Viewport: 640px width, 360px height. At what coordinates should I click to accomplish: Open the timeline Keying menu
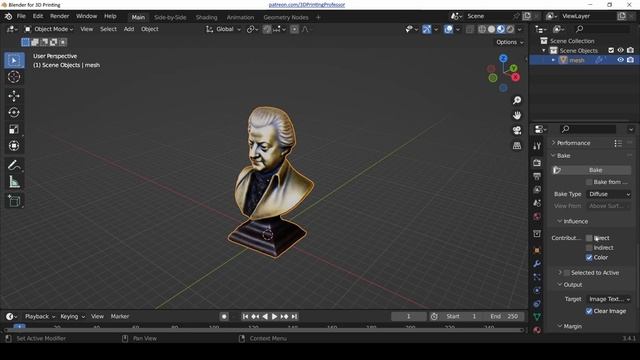tap(73, 316)
